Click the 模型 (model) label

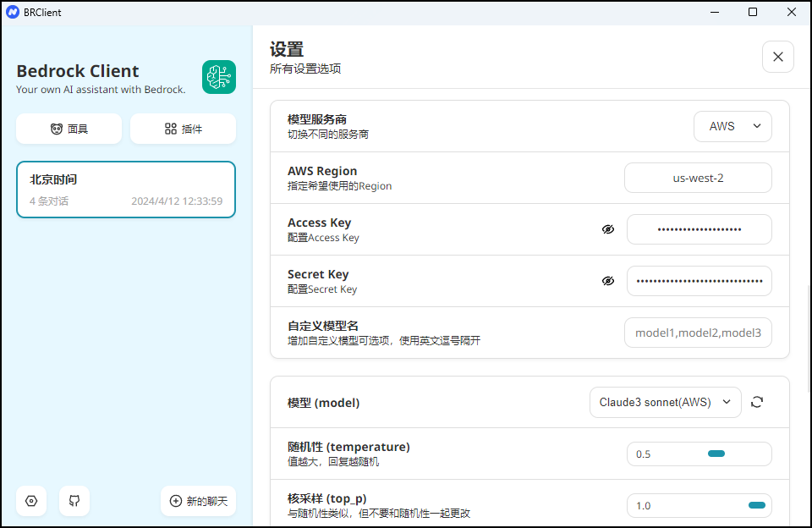pos(323,403)
